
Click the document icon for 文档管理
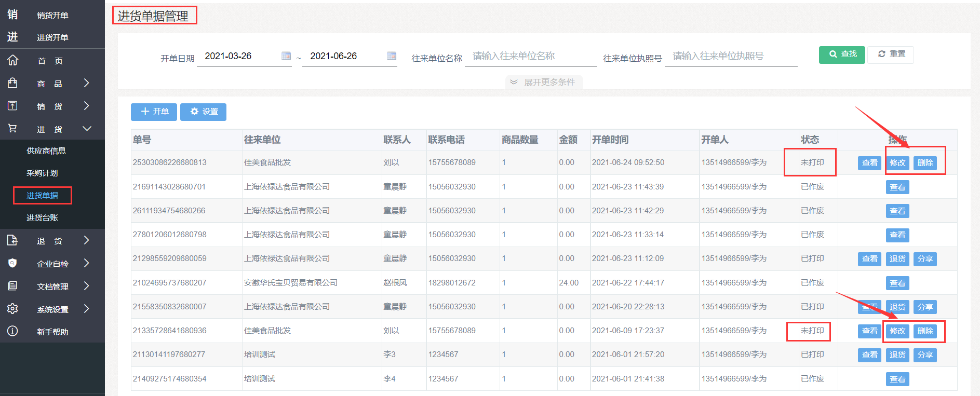click(x=12, y=286)
